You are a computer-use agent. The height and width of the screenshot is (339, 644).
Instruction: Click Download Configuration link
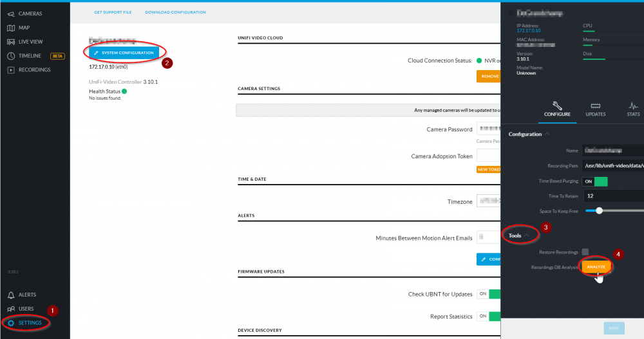point(175,12)
